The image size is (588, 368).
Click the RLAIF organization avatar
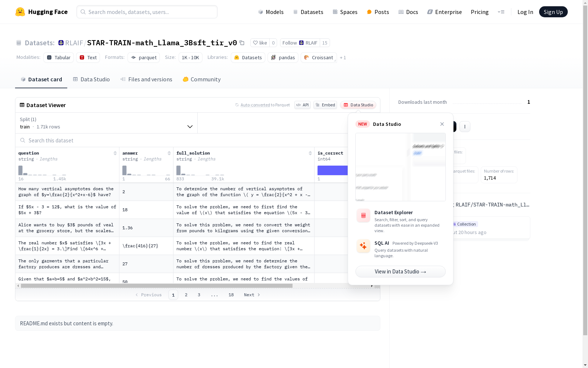click(61, 43)
